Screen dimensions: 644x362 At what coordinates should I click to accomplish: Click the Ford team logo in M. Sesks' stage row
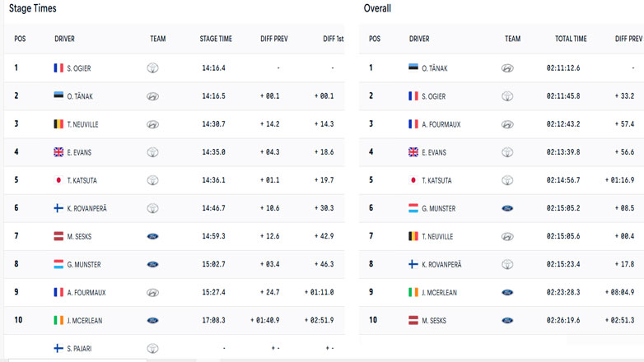tap(152, 236)
